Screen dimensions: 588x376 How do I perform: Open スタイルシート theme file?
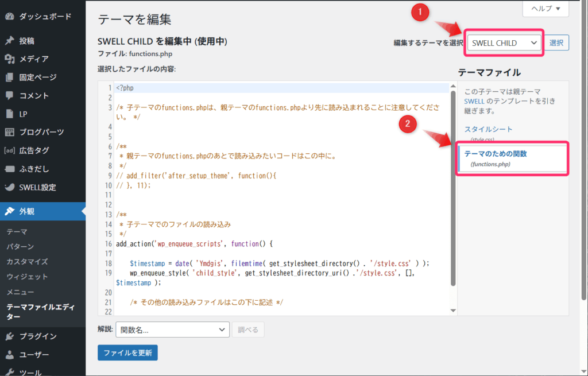click(488, 129)
